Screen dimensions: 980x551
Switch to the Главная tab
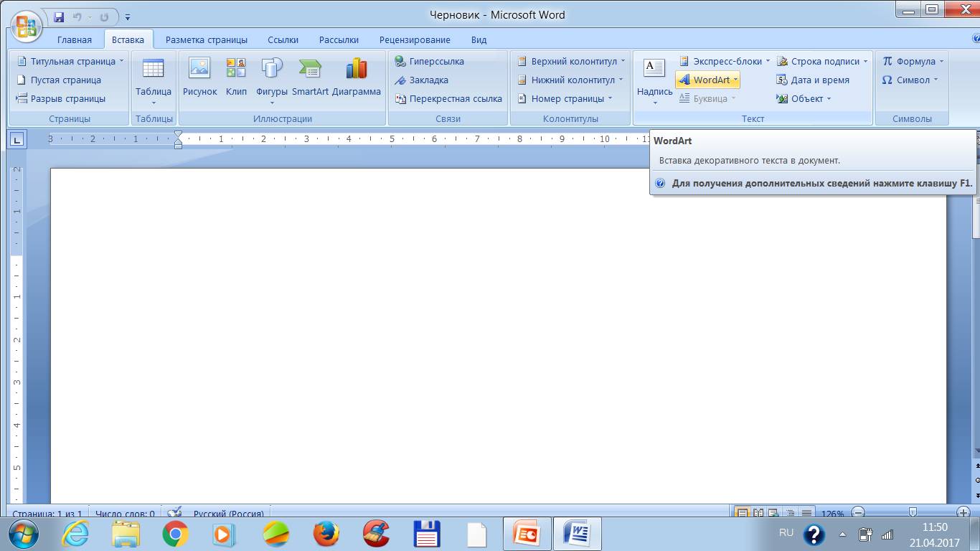coord(75,39)
